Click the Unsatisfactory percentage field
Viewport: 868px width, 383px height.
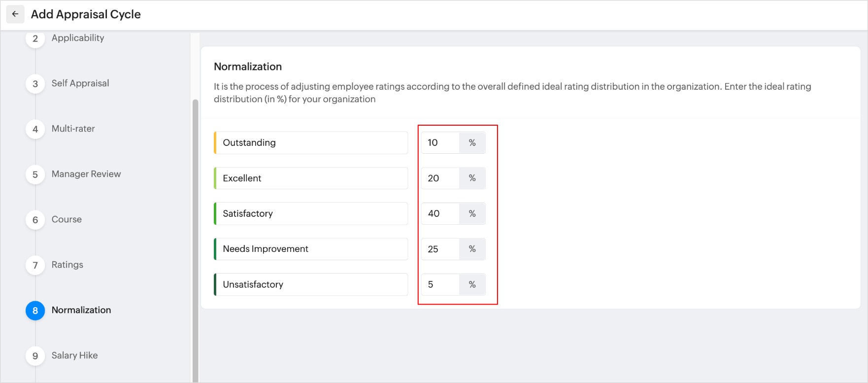tap(440, 284)
